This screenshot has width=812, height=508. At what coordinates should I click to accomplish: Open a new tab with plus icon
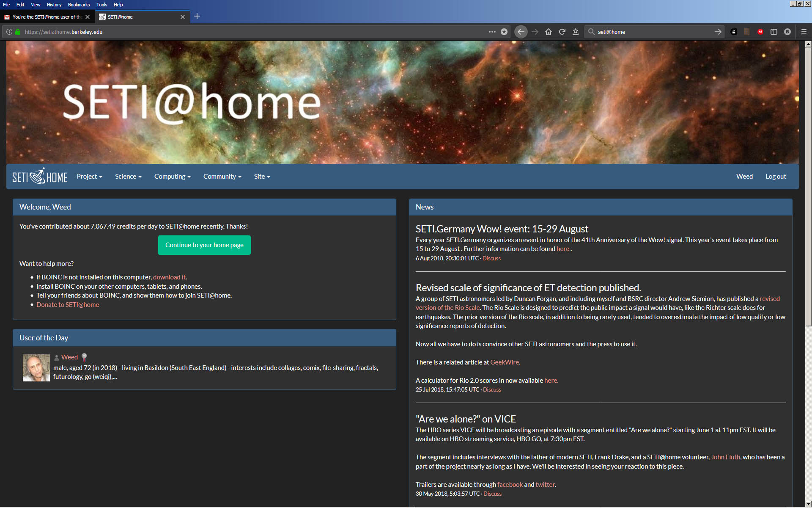pos(197,17)
